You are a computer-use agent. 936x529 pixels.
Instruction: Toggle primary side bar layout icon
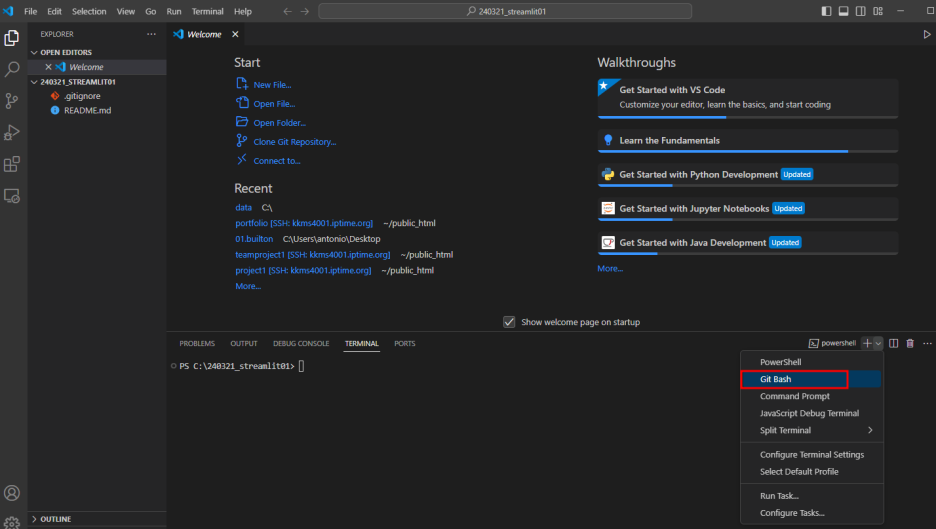click(826, 11)
